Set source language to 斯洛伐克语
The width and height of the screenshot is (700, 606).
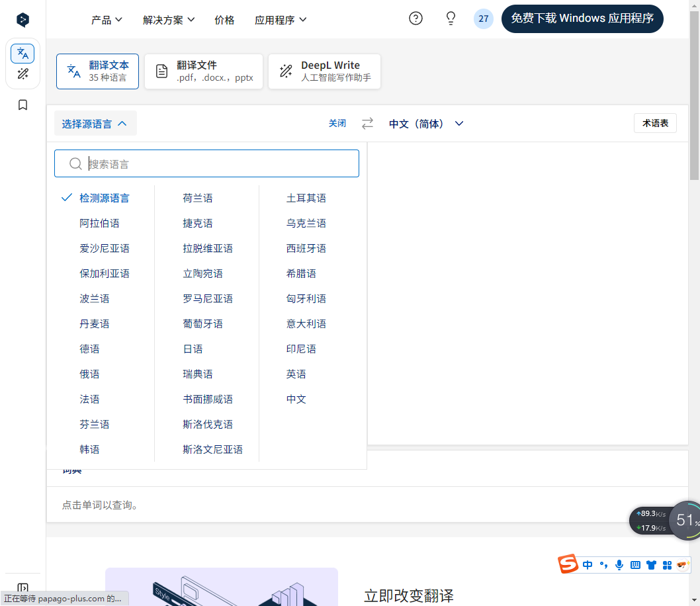pyautogui.click(x=208, y=424)
